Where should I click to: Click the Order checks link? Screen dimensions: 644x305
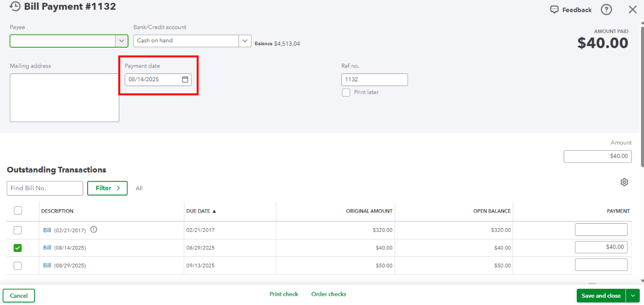[329, 294]
